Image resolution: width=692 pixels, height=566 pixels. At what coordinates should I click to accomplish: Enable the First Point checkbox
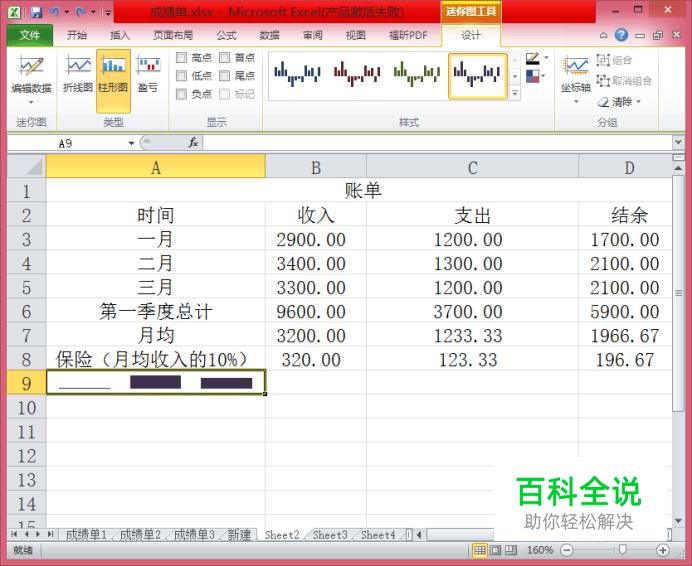pyautogui.click(x=225, y=57)
